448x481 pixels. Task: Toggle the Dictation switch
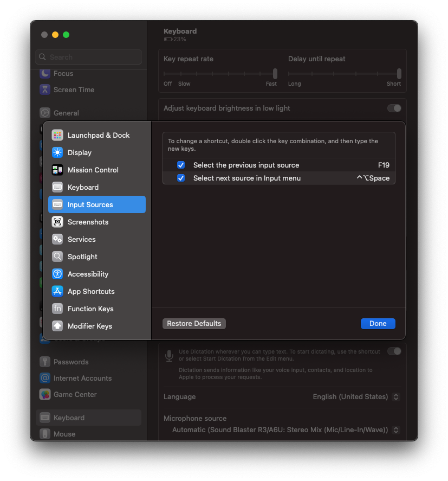pyautogui.click(x=394, y=351)
